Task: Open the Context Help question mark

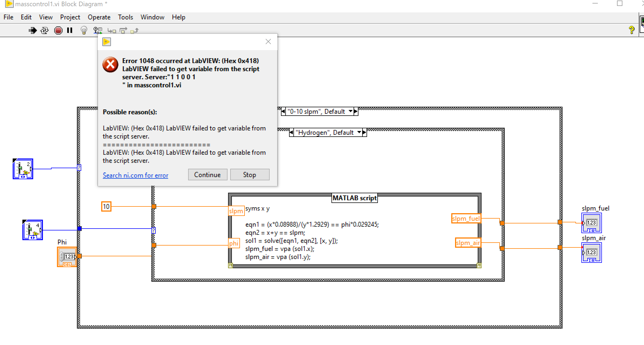Action: 631,30
